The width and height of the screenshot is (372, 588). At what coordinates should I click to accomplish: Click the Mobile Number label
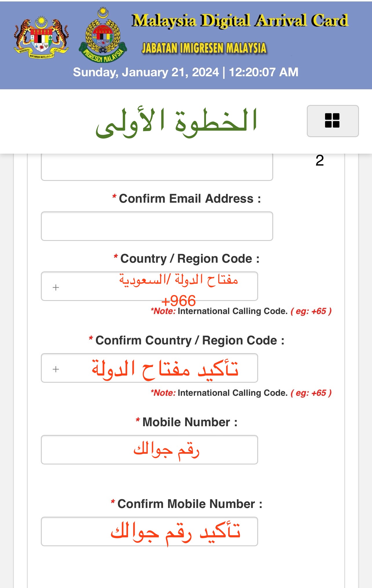[187, 422]
